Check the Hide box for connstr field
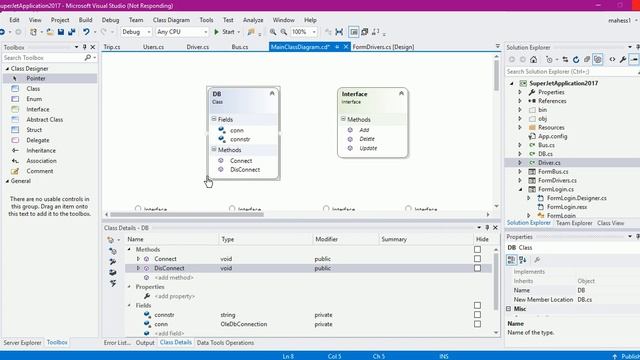This screenshot has width=640, height=360. (477, 315)
